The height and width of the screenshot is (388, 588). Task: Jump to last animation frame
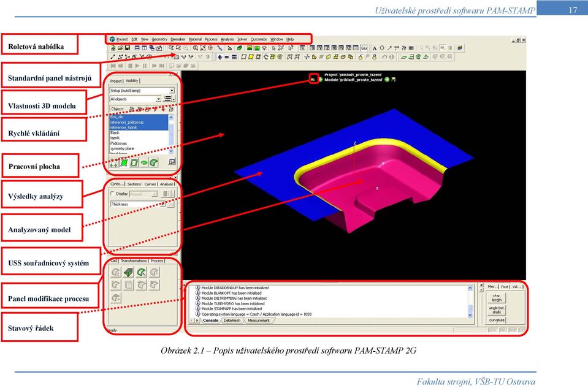162,66
